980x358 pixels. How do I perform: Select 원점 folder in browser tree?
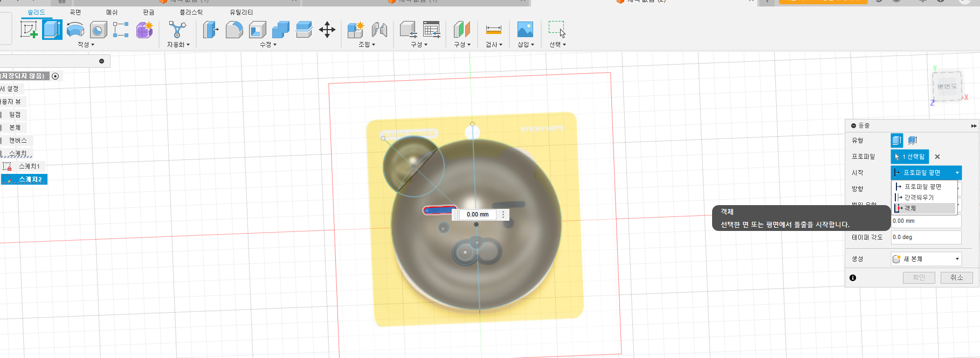15,115
